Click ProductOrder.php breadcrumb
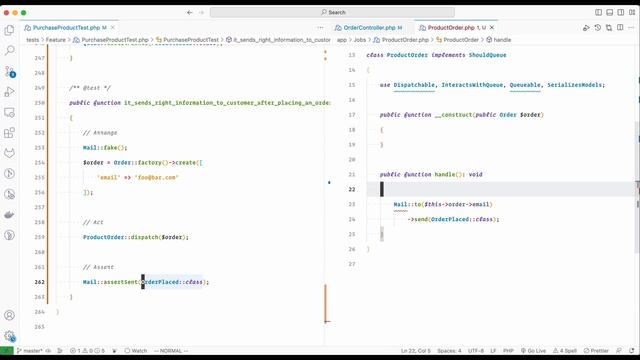 (401, 40)
